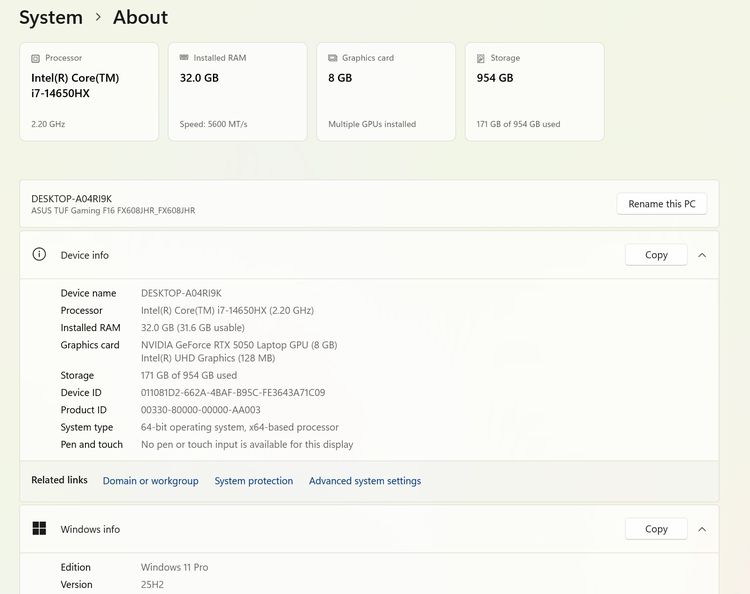750x594 pixels.
Task: Click the Processor chip icon in card
Action: click(35, 58)
